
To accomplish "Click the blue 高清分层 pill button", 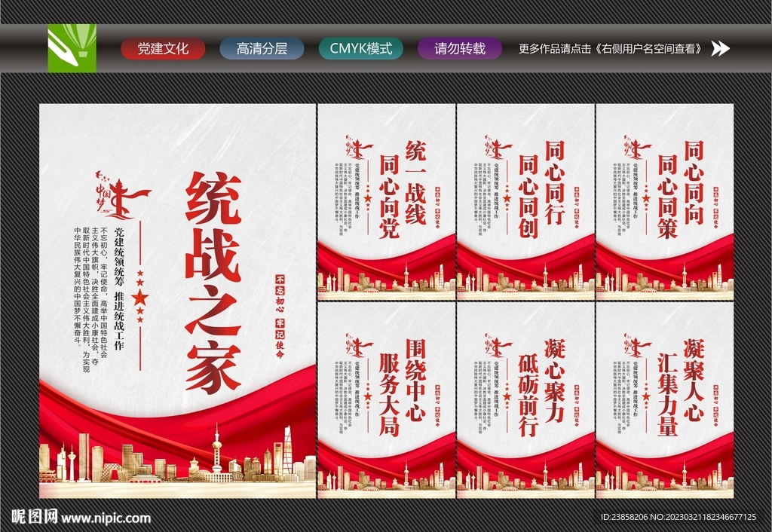I will [262, 49].
